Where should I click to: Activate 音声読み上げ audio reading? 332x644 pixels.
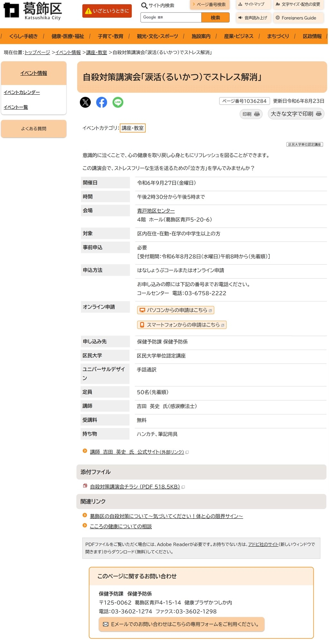pos(253,18)
